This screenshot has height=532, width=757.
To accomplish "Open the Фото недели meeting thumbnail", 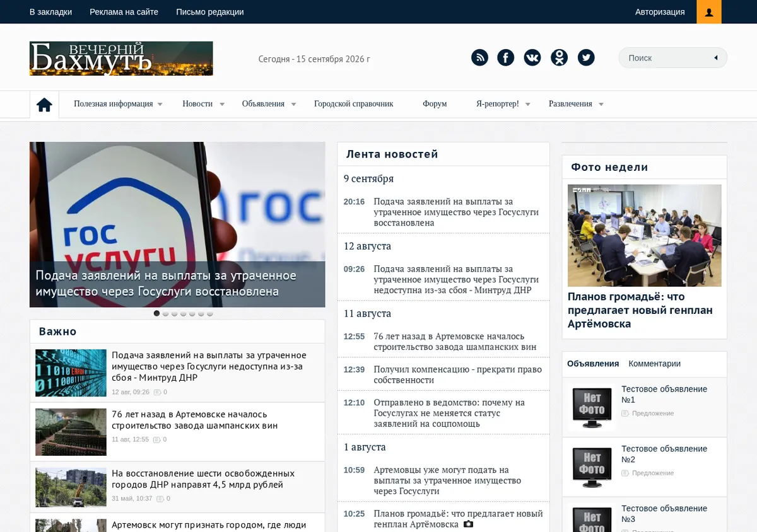I will (644, 235).
